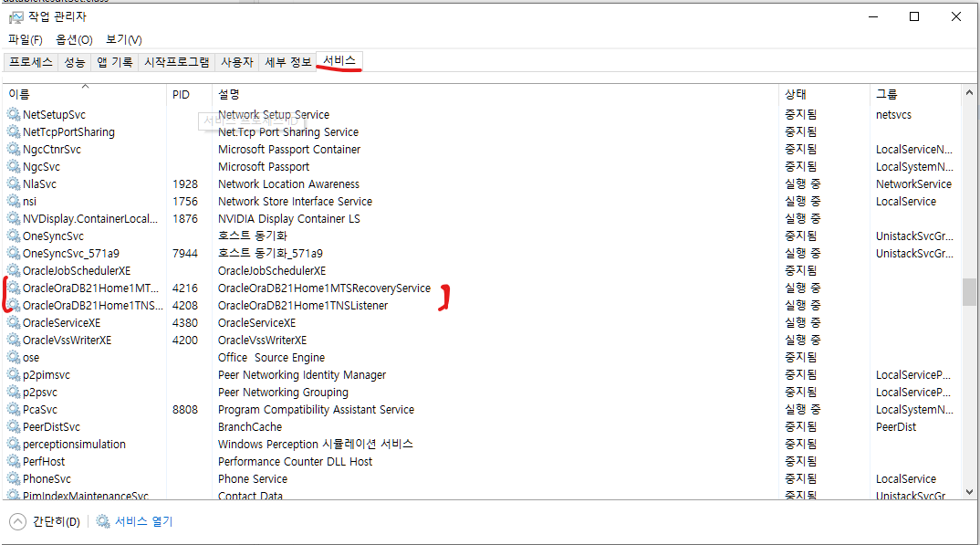Click the OneSyncSvc service gear icon
Screen dimensions: 980x545
(14, 236)
